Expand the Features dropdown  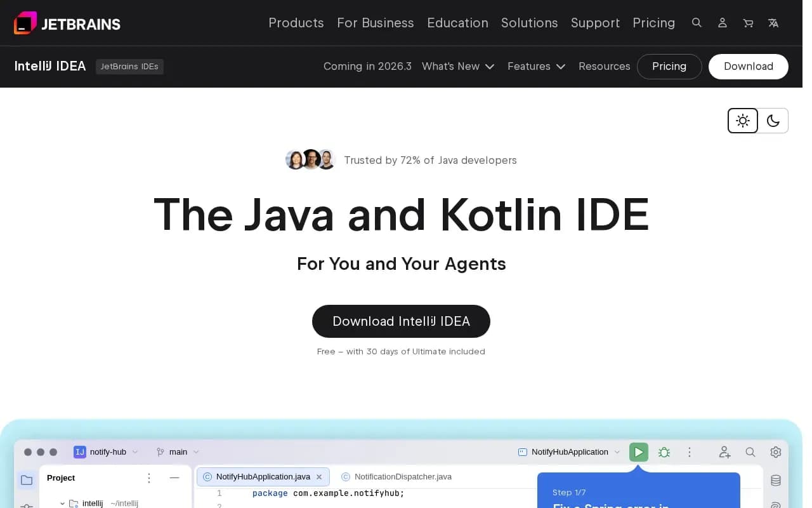pyautogui.click(x=536, y=66)
